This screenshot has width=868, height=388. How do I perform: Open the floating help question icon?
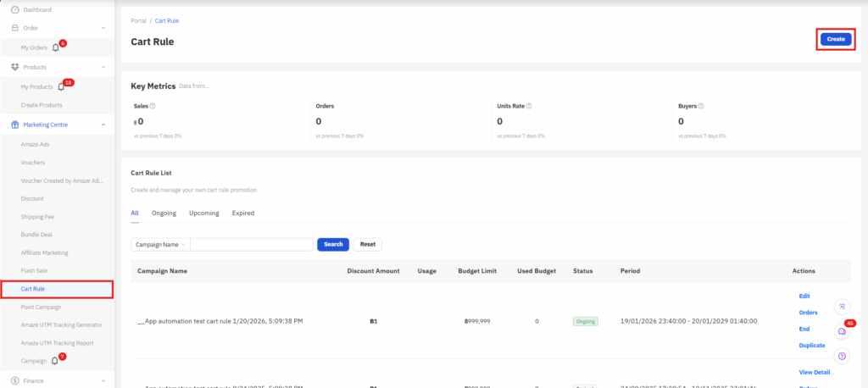click(x=842, y=355)
